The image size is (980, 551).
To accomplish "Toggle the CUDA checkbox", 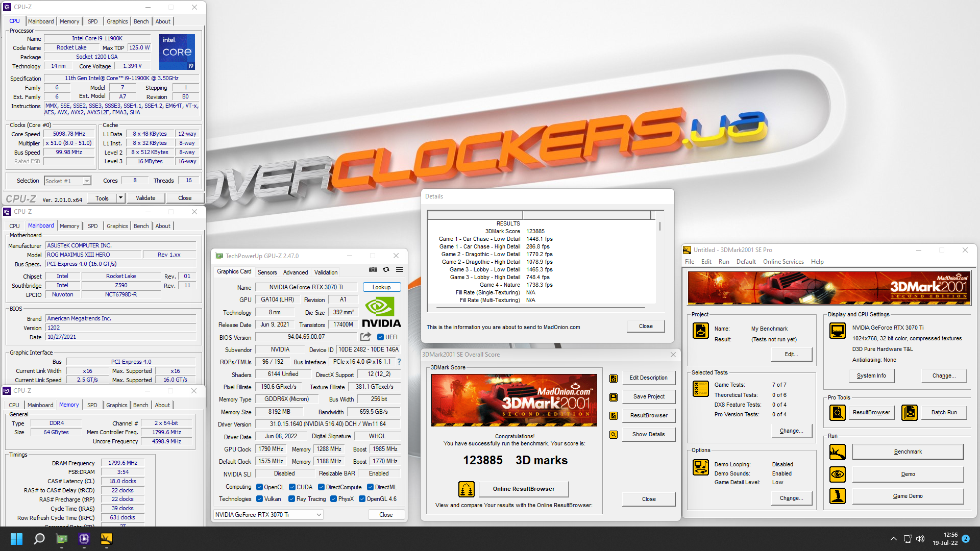I will tap(292, 487).
